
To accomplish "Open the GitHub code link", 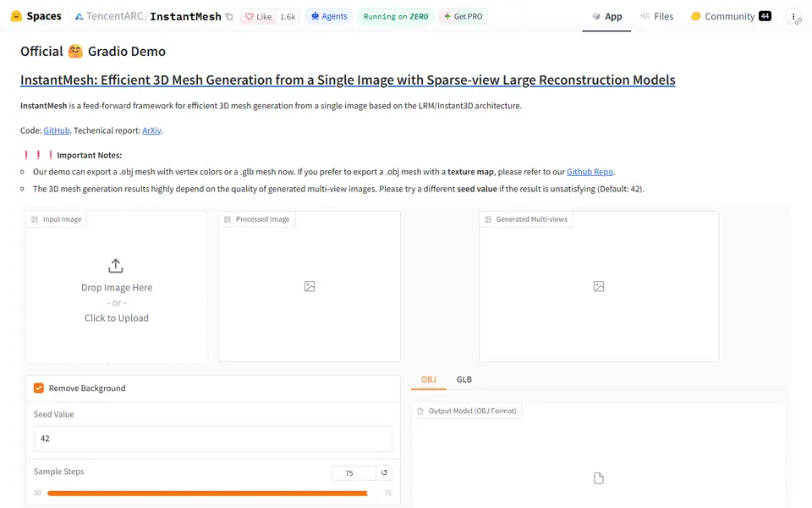I will pos(57,130).
